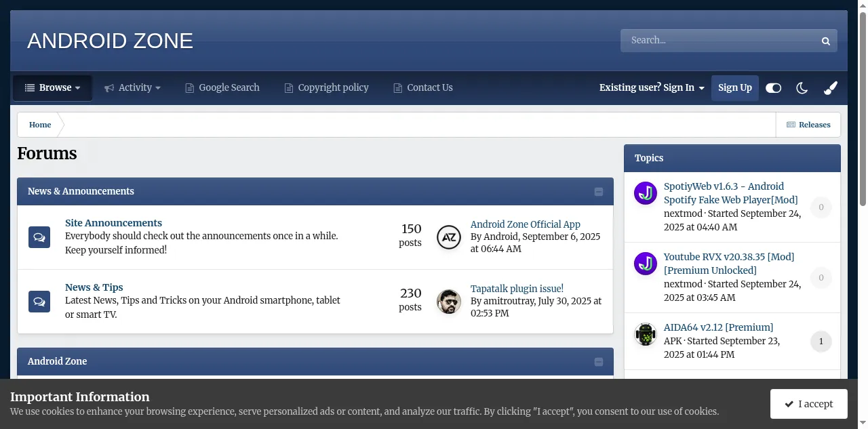
Task: Open the Activity dropdown menu
Action: point(132,88)
